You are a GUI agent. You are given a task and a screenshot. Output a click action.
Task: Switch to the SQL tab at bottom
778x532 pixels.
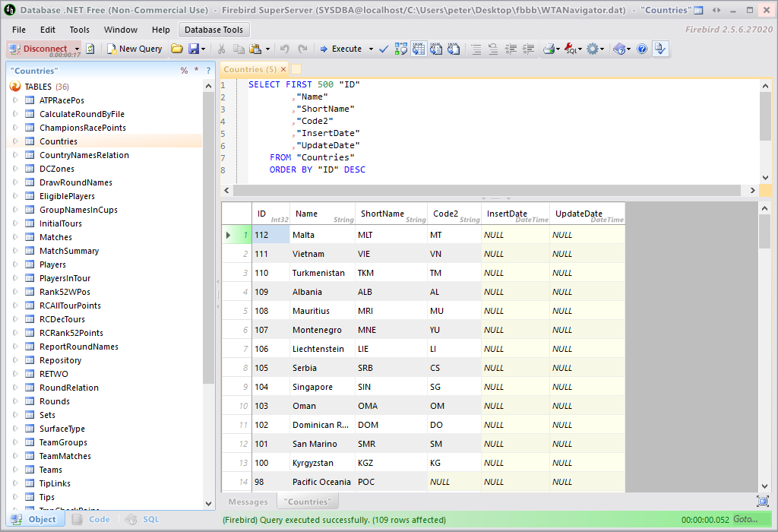click(143, 519)
